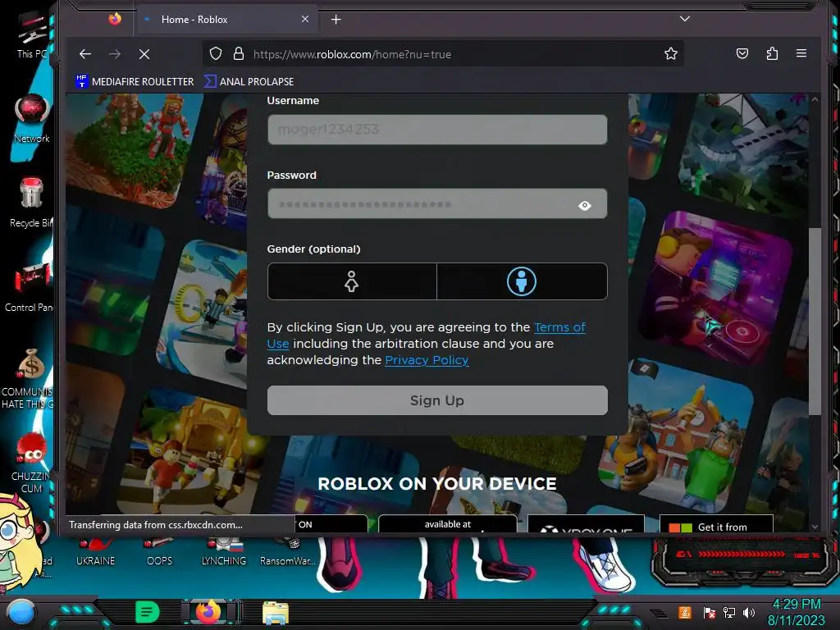This screenshot has height=630, width=840.
Task: Open the network tray icon
Action: 729,612
